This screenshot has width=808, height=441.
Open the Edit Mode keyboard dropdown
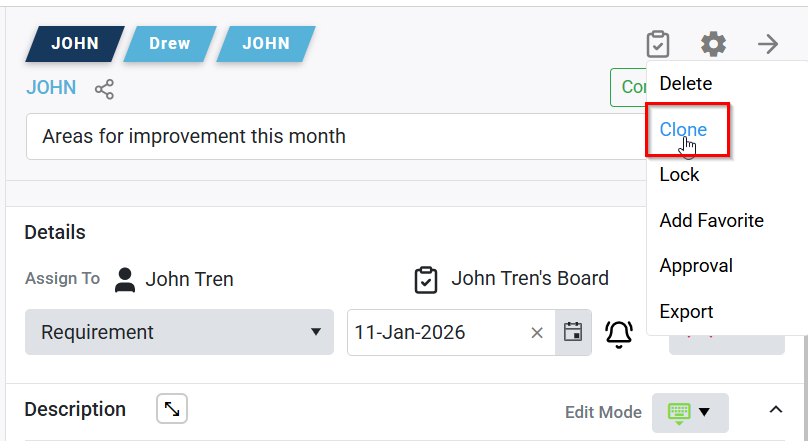click(690, 412)
